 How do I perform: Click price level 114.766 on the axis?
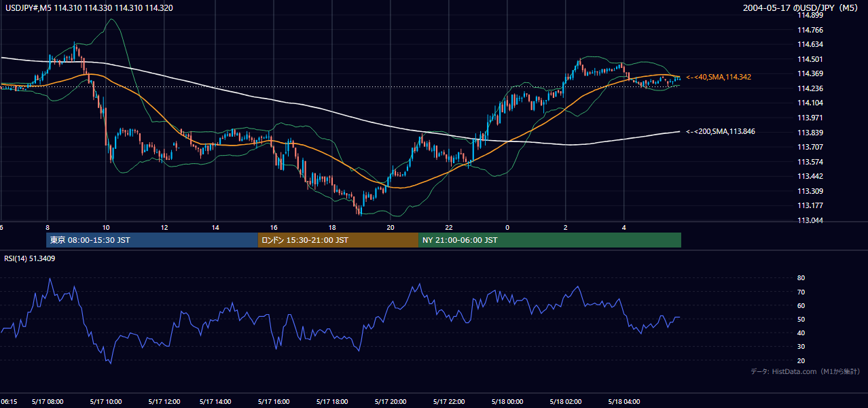(x=810, y=30)
